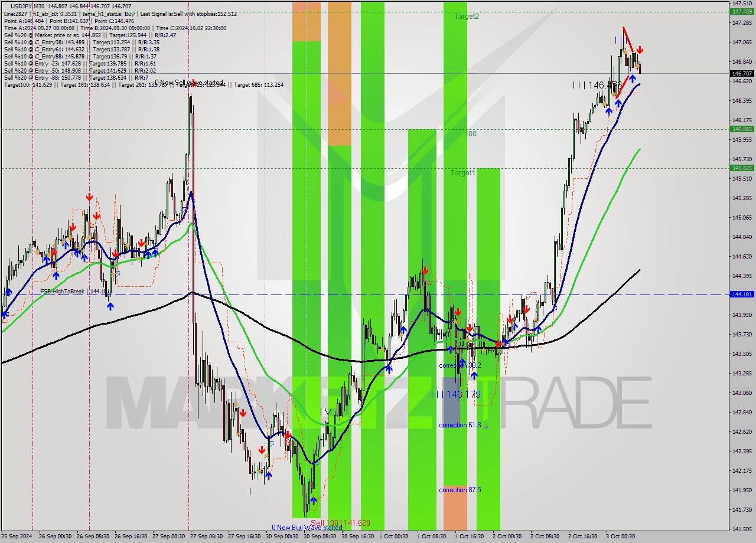Click the 'Time A:2024.09.27 08:00:00' text

click(x=39, y=28)
